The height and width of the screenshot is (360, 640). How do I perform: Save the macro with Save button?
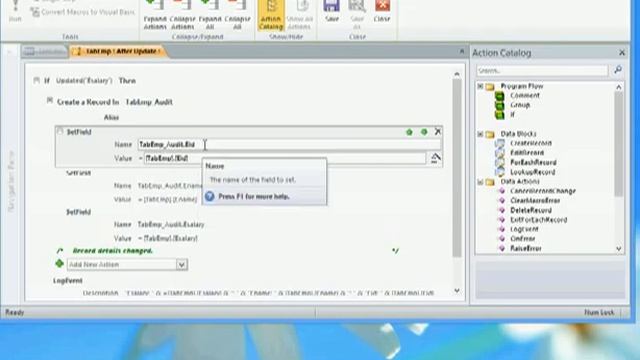[x=332, y=11]
